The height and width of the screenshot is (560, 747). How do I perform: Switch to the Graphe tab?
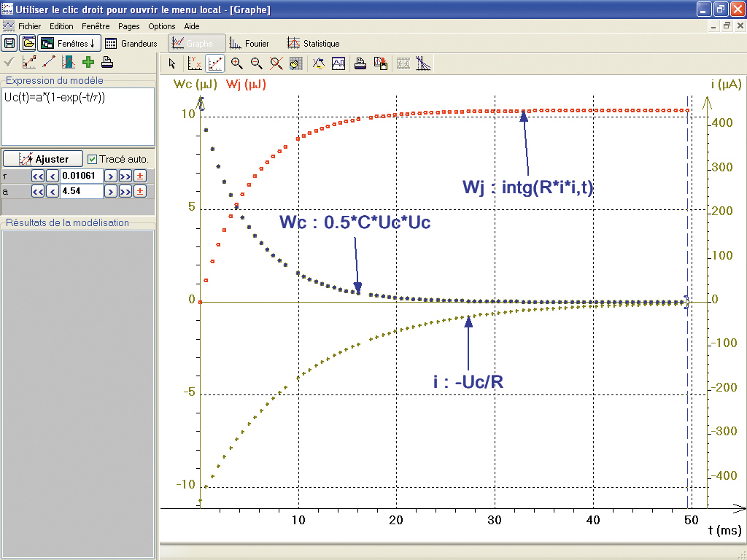(x=197, y=43)
